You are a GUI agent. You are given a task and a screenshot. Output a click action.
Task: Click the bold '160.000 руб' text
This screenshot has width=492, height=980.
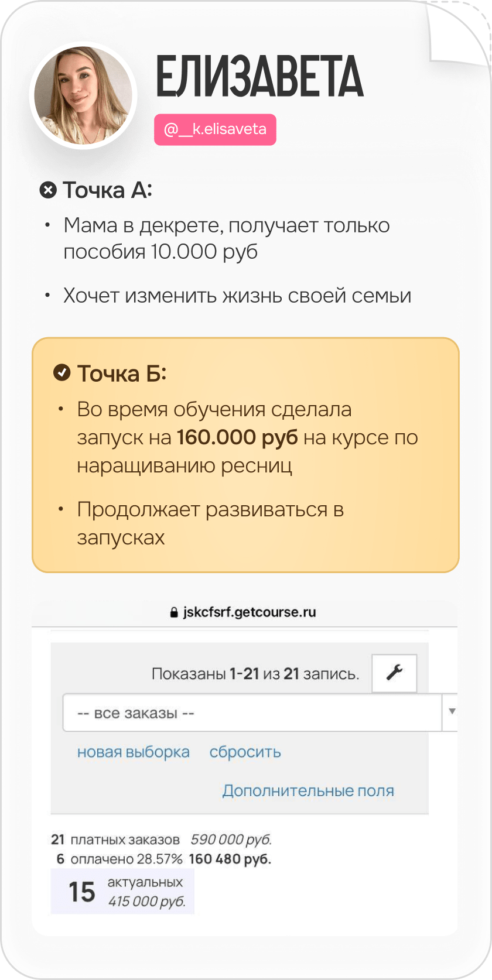(237, 437)
